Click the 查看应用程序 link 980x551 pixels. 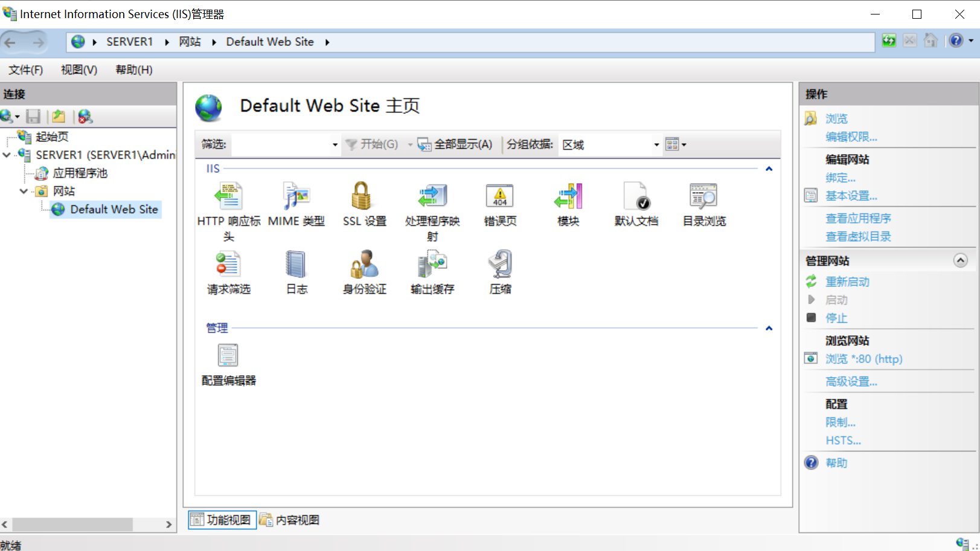pyautogui.click(x=859, y=219)
